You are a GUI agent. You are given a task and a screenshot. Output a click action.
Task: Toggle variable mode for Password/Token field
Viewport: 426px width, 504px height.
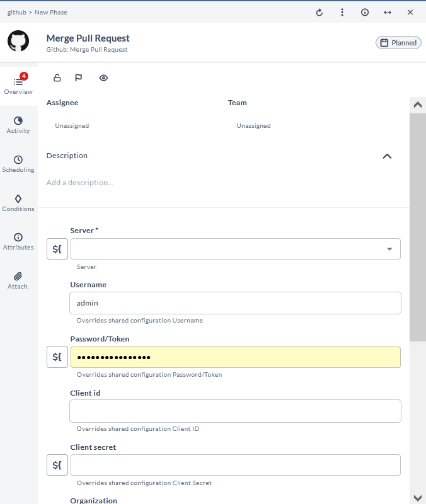(x=57, y=357)
